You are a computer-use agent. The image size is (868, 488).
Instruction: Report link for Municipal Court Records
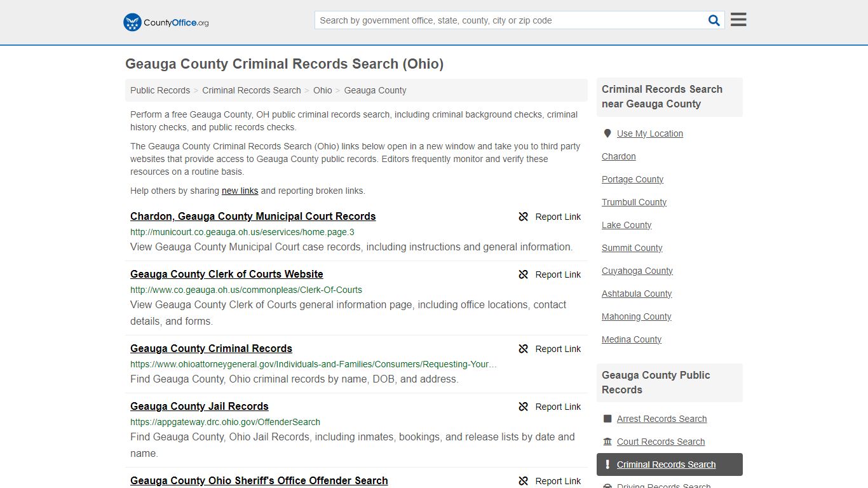tap(550, 217)
